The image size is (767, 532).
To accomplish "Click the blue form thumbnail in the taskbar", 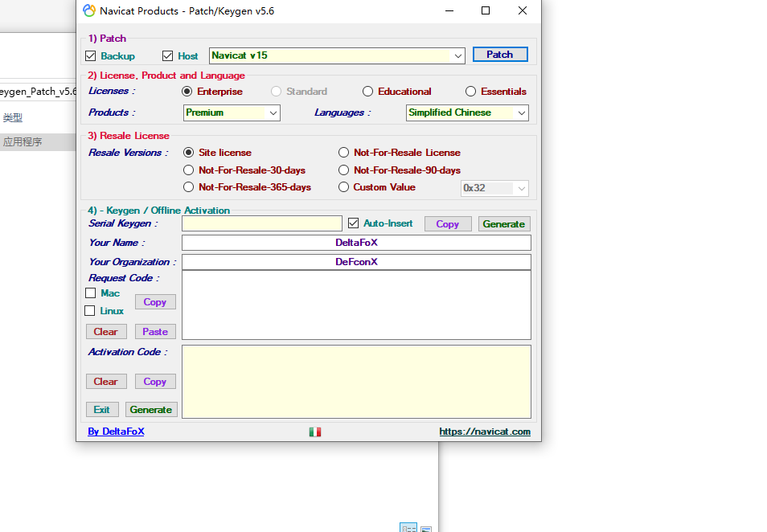I will click(408, 527).
